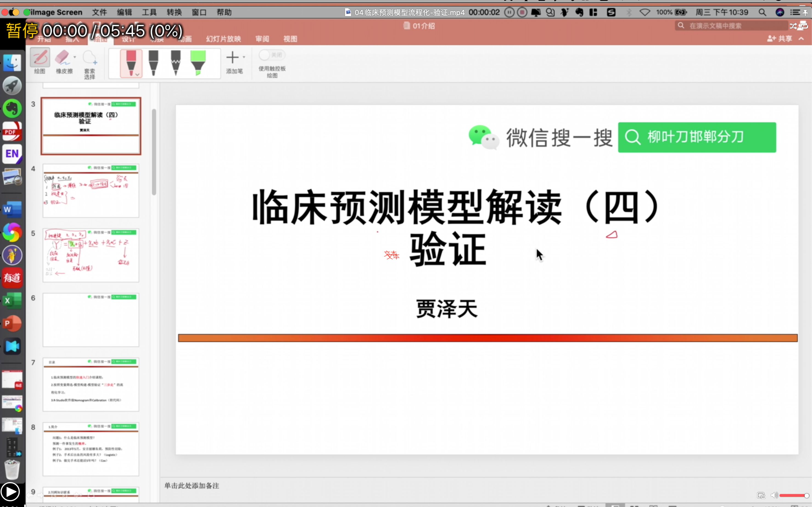Open the 幻灯片放映 (Slide Show) tab
Viewport: 812px width, 507px height.
pyautogui.click(x=223, y=39)
